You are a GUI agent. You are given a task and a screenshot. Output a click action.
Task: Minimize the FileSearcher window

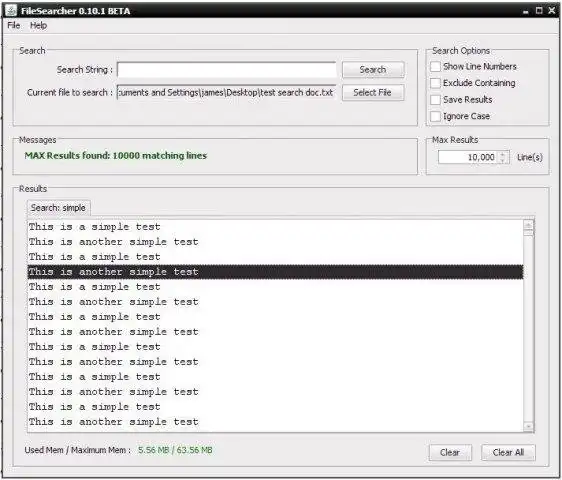tap(525, 11)
